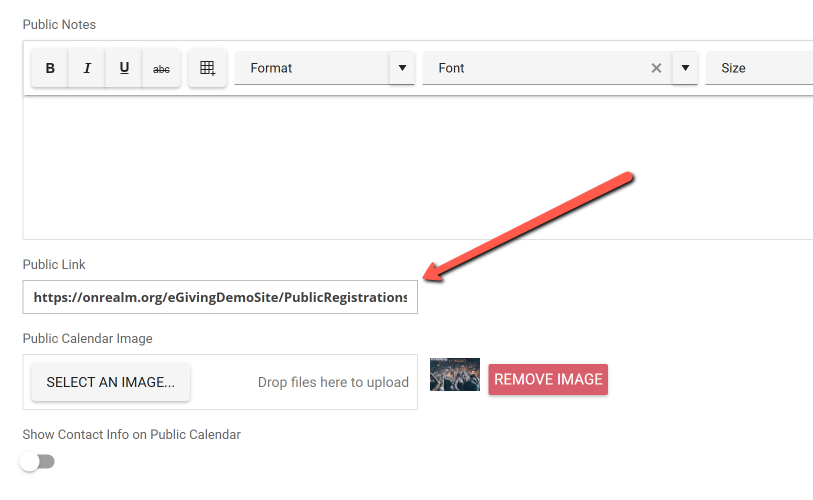The width and height of the screenshot is (813, 500).
Task: Click the public calendar image thumbnail
Action: point(454,375)
